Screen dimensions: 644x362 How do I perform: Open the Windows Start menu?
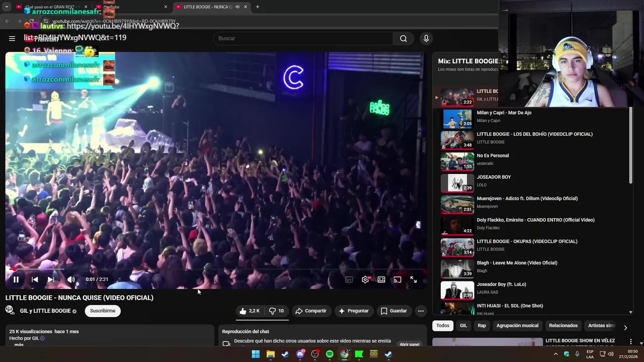click(x=256, y=354)
